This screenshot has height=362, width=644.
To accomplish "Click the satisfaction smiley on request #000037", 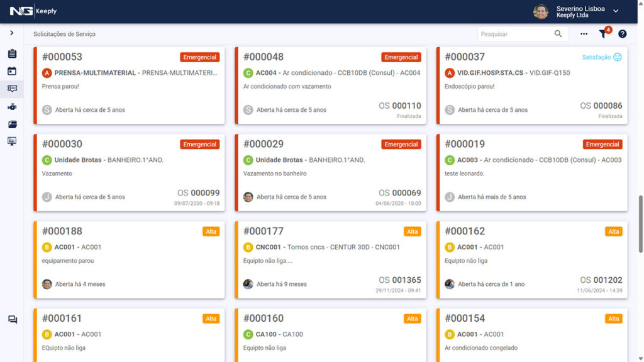I will 617,57.
